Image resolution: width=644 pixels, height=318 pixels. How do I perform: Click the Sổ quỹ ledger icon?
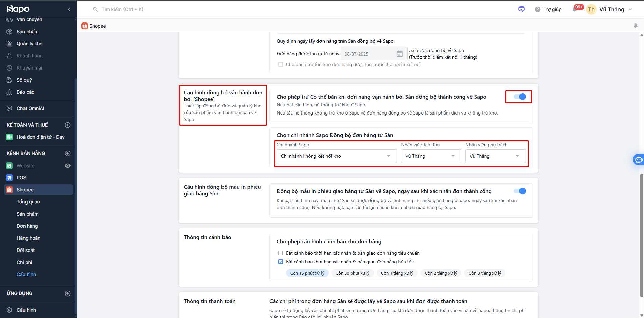[9, 80]
